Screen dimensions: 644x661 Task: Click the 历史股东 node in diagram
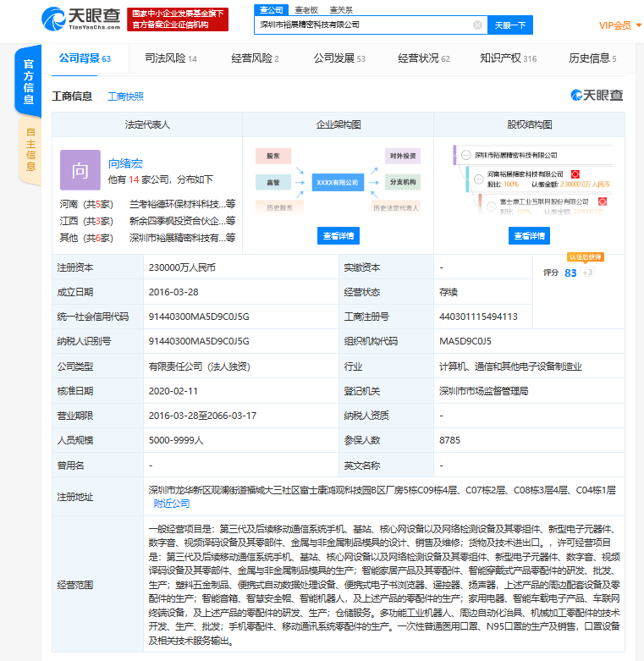click(279, 208)
